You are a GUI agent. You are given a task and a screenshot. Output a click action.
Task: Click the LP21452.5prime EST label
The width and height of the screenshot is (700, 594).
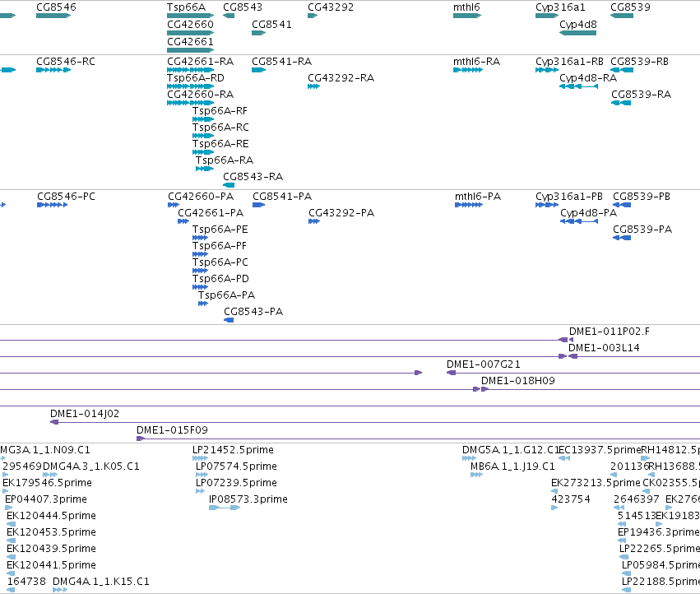coord(233,450)
